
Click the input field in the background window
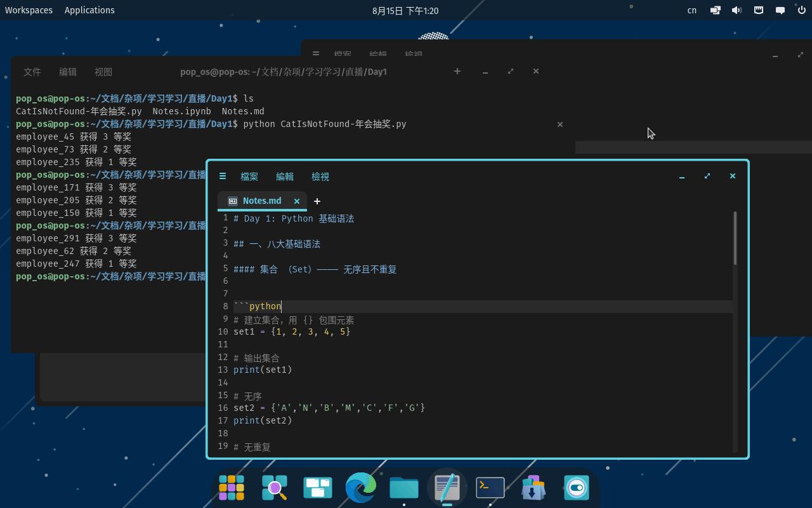coord(693,147)
